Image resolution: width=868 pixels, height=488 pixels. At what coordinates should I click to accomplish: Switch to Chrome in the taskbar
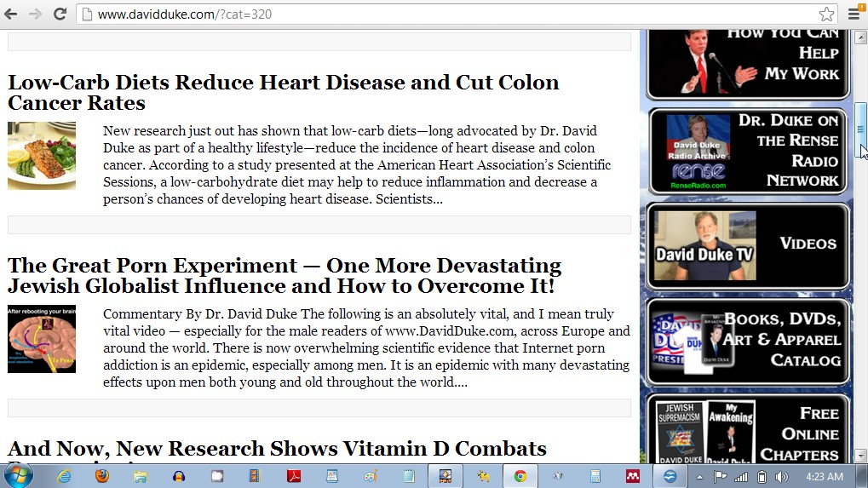(x=520, y=476)
